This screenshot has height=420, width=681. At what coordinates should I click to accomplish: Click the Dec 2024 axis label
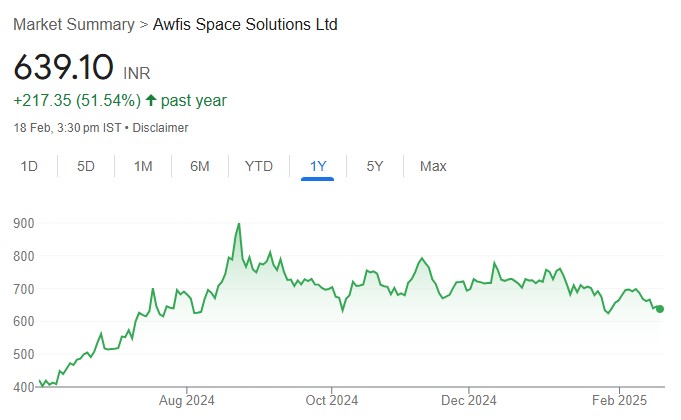468,401
